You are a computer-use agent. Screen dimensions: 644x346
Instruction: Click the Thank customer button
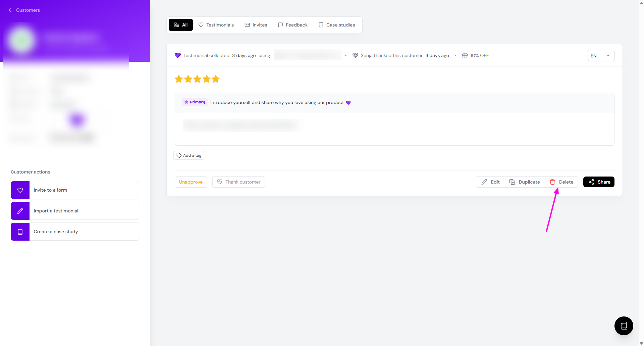pos(238,182)
